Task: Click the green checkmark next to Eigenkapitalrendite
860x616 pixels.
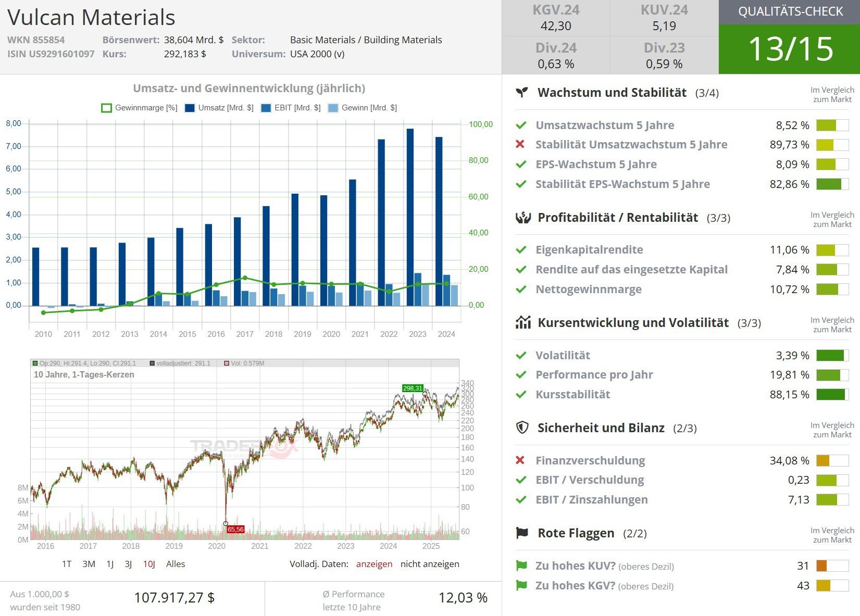Action: pyautogui.click(x=521, y=250)
